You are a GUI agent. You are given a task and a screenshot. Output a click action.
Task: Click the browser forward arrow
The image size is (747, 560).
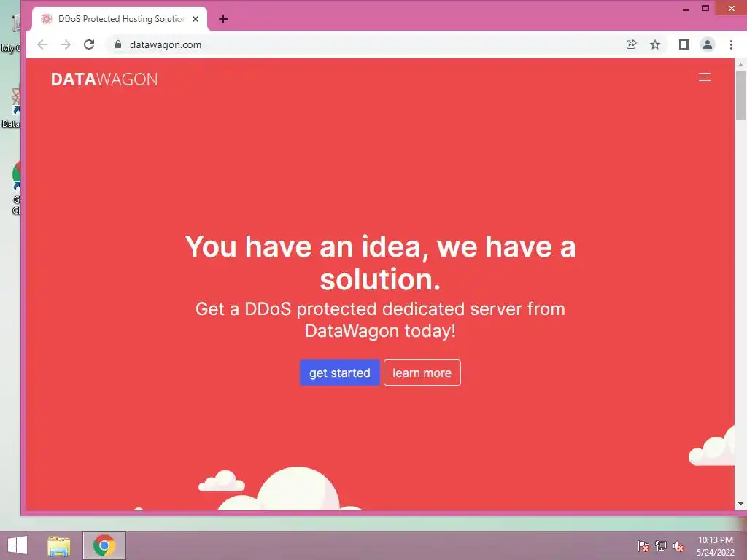click(x=66, y=44)
